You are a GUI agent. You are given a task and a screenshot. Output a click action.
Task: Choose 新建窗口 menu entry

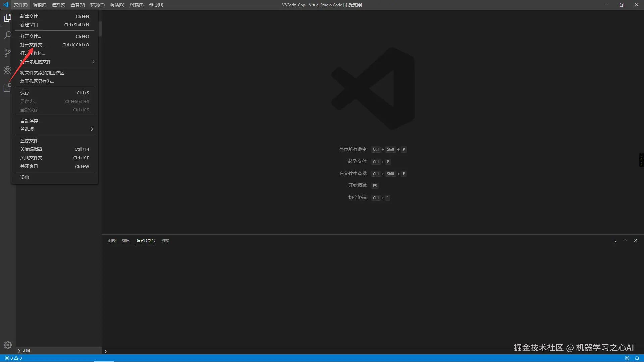click(55, 25)
